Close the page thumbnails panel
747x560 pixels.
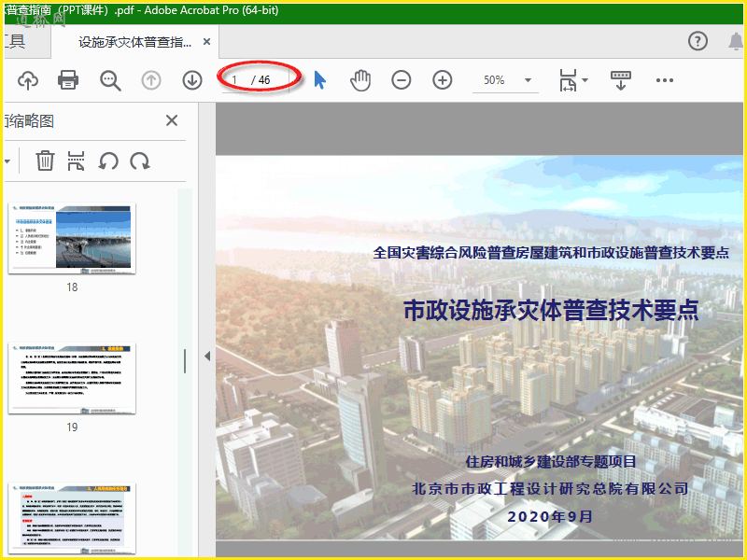click(x=172, y=120)
